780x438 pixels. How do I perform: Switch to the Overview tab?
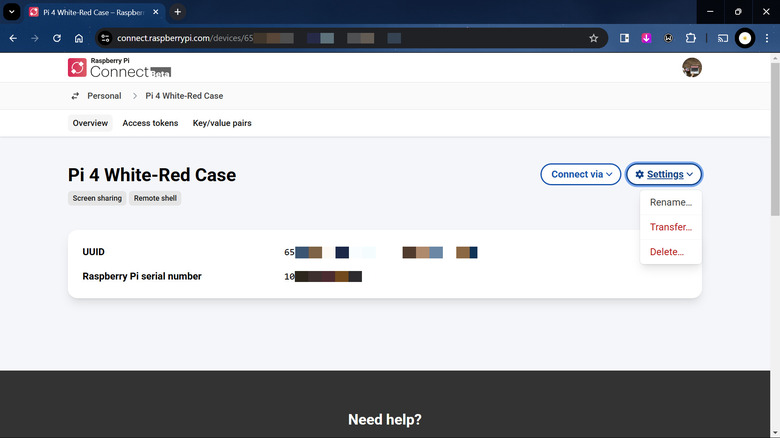click(x=90, y=123)
